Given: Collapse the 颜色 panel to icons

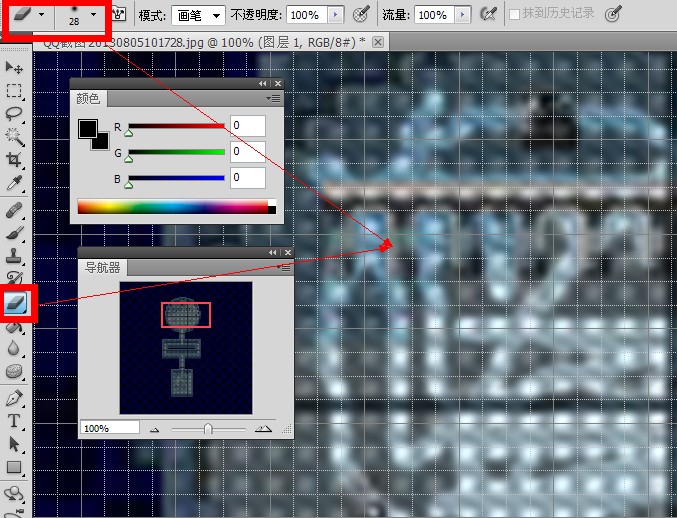Looking at the screenshot, I should (x=263, y=84).
